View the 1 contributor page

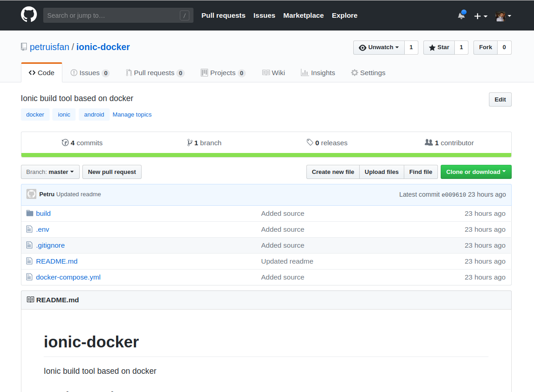(x=449, y=143)
